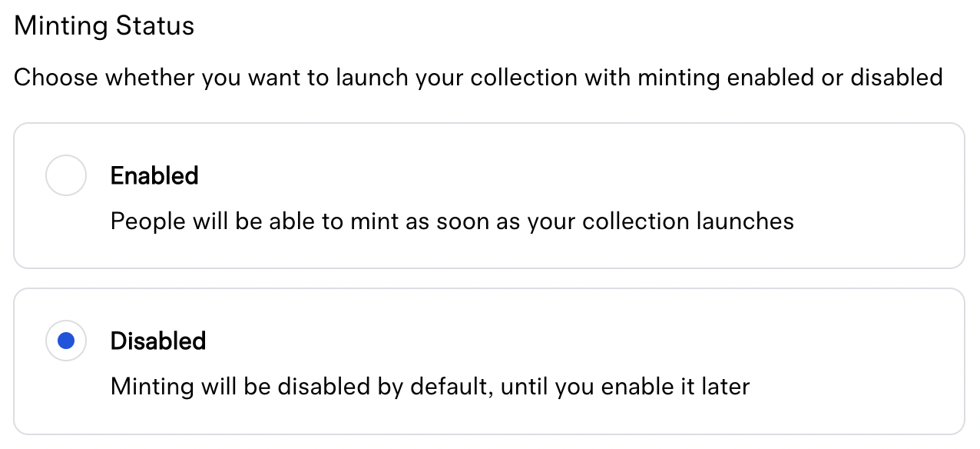Click the "Enabled" option label
The image size is (980, 449).
(x=154, y=176)
